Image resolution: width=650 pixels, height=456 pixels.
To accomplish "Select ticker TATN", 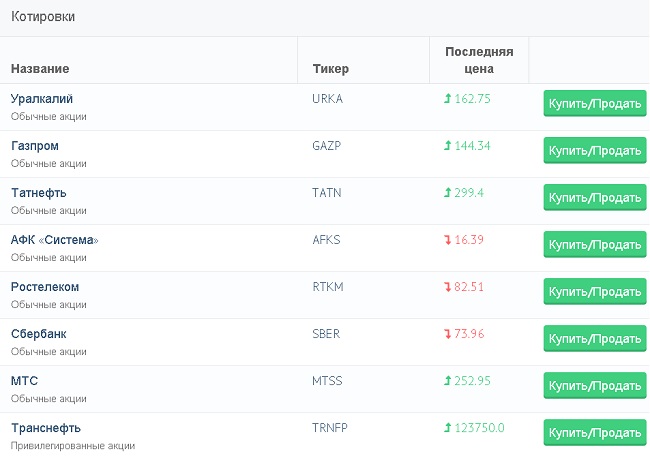I will click(x=327, y=193).
